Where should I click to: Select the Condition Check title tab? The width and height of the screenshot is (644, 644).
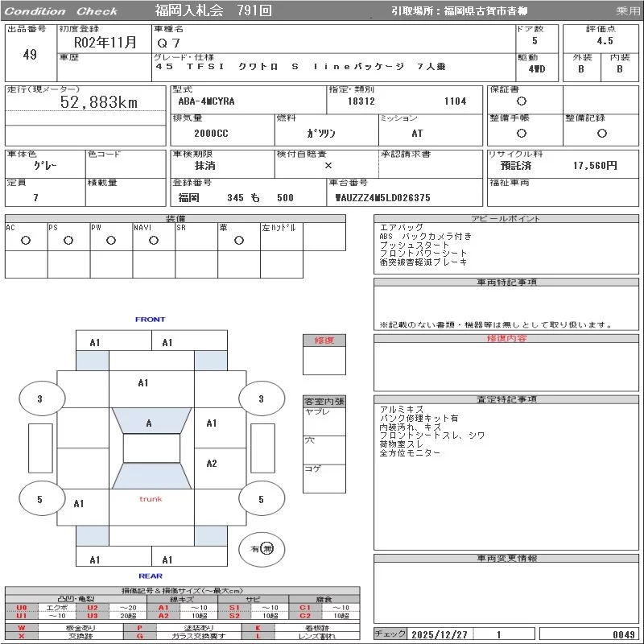(61, 11)
